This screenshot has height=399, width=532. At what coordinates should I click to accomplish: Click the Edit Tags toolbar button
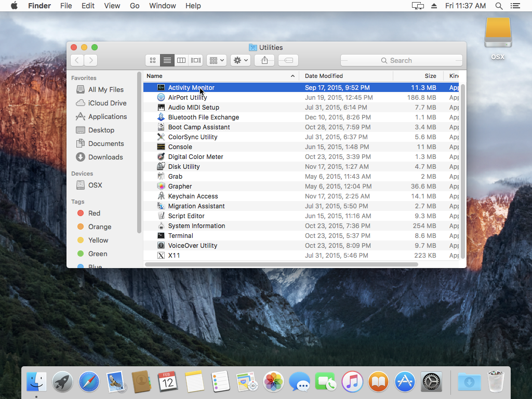tap(288, 60)
